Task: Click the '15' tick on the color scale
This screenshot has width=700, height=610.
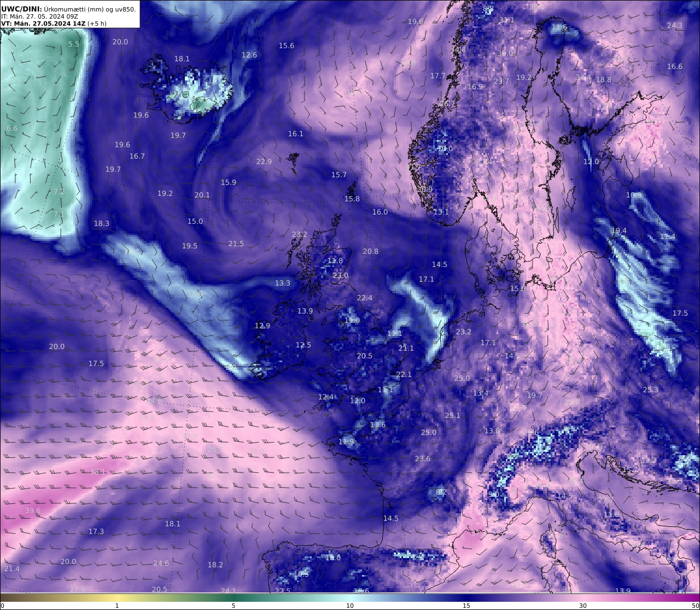Action: tap(466, 606)
